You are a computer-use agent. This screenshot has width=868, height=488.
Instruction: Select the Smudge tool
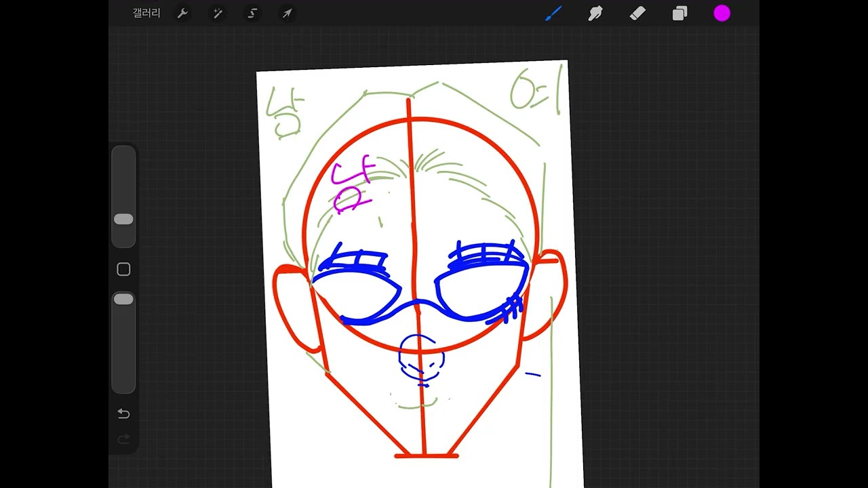[x=595, y=13]
